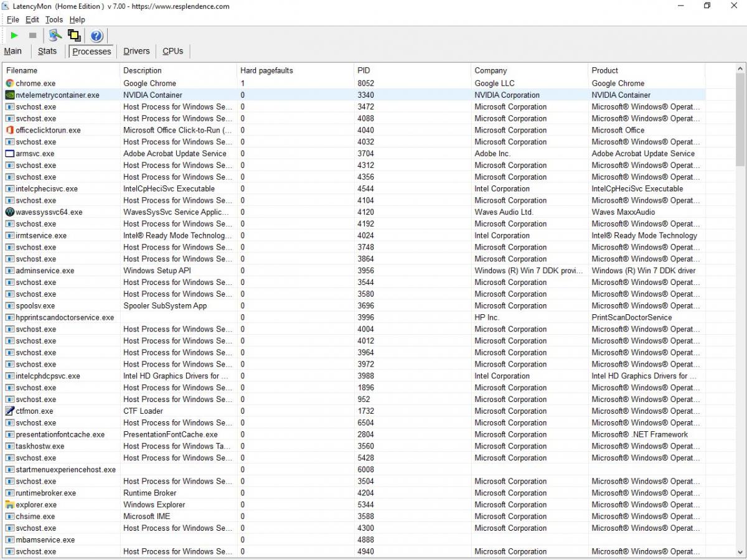Screen dimensions: 747x560
Task: Click the Spooler SubSystem App description
Action: click(165, 306)
